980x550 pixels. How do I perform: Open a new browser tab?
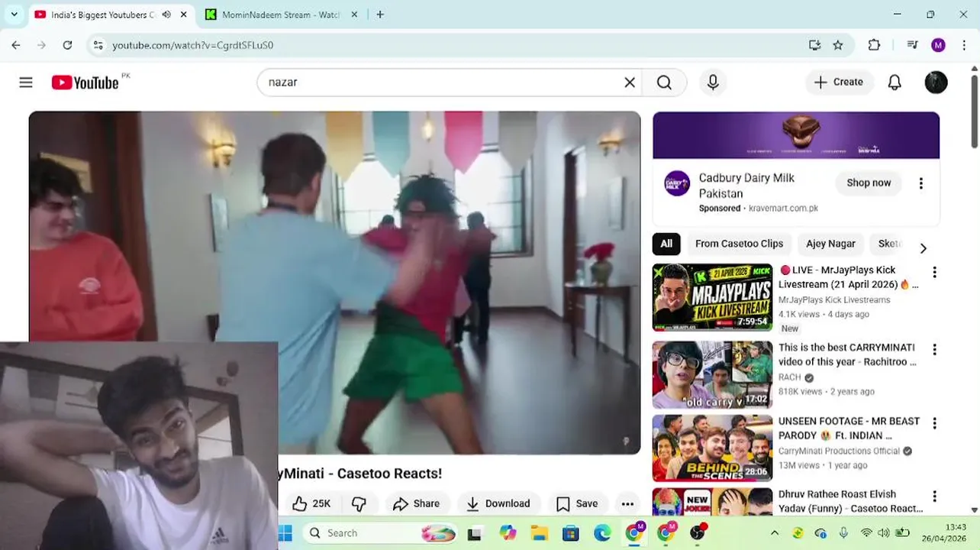tap(380, 15)
